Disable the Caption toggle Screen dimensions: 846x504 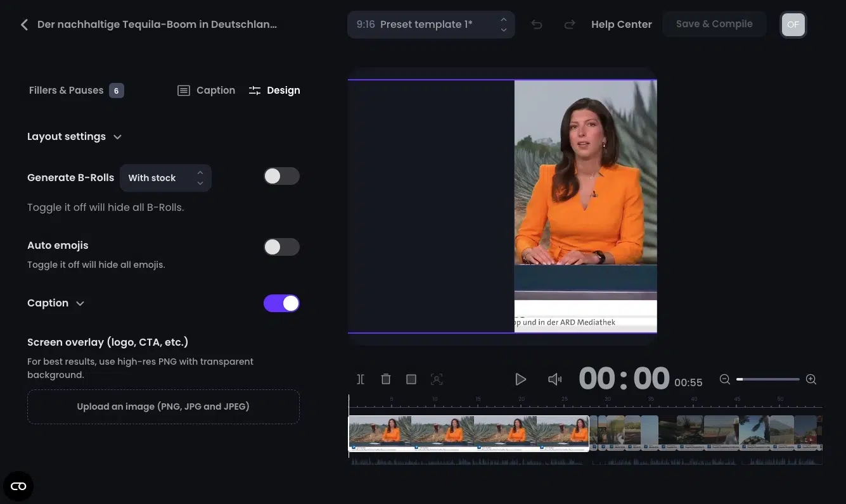[x=281, y=303]
